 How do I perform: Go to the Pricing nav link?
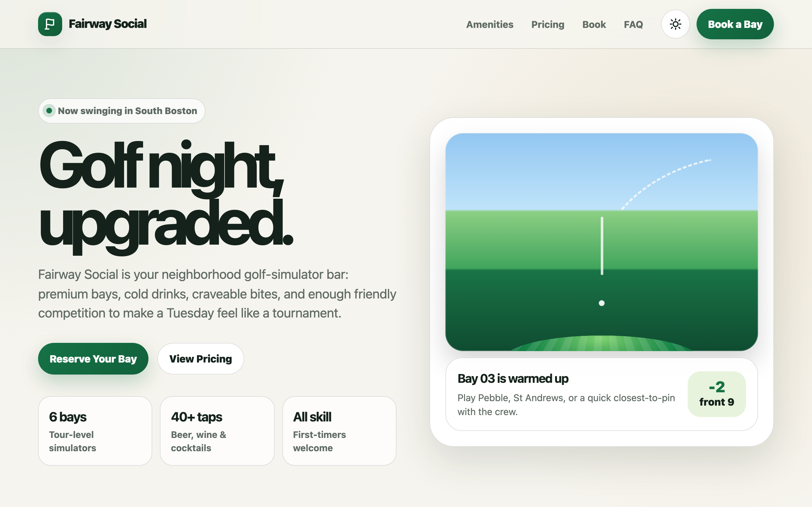[x=547, y=24]
